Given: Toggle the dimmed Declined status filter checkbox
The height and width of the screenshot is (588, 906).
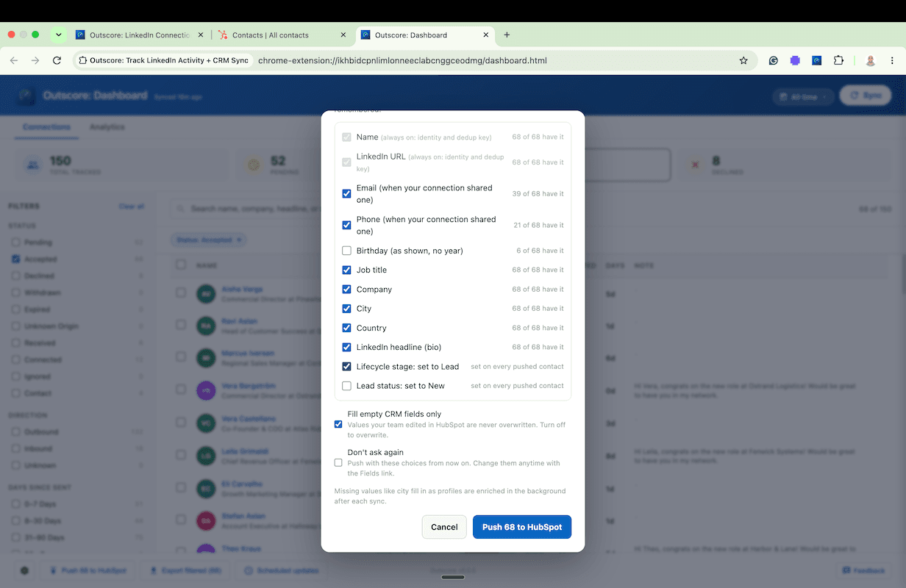Looking at the screenshot, I should (x=16, y=276).
